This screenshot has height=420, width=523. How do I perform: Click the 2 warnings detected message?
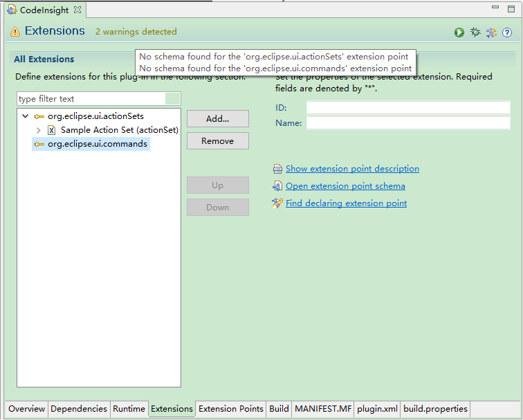tap(136, 32)
